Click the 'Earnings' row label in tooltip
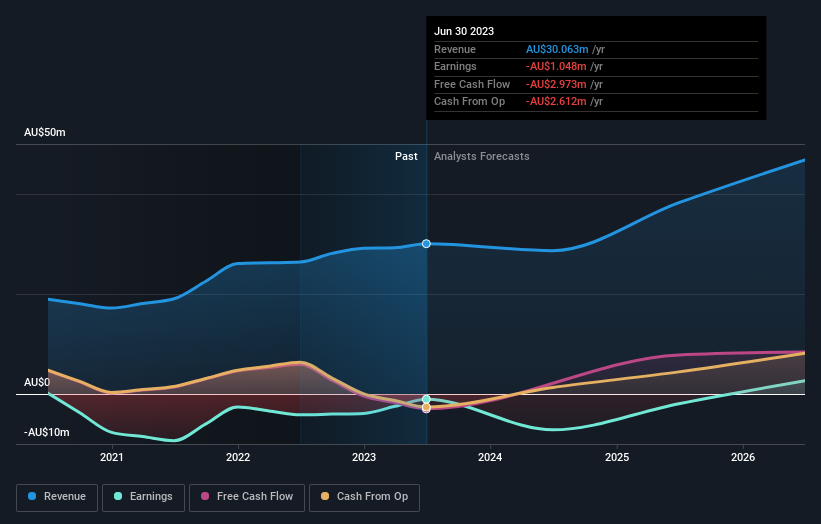This screenshot has height=524, width=821. point(455,66)
